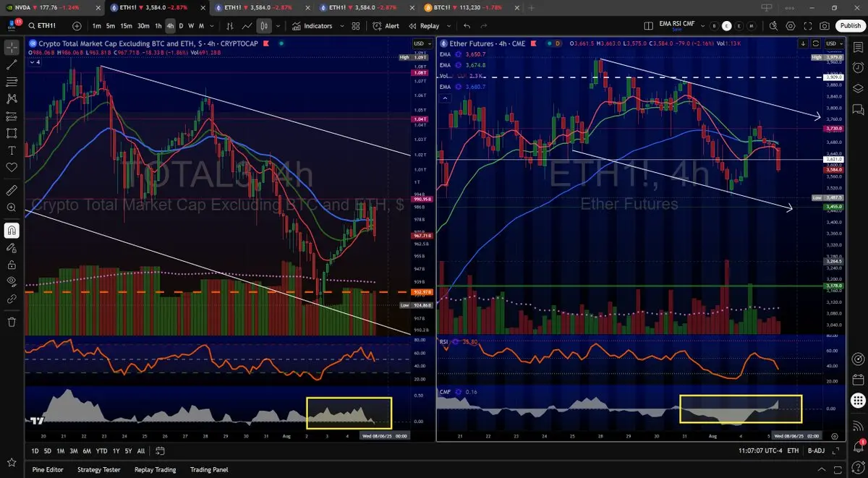Select the ruler measure tool
The image size is (868, 478).
[x=12, y=190]
